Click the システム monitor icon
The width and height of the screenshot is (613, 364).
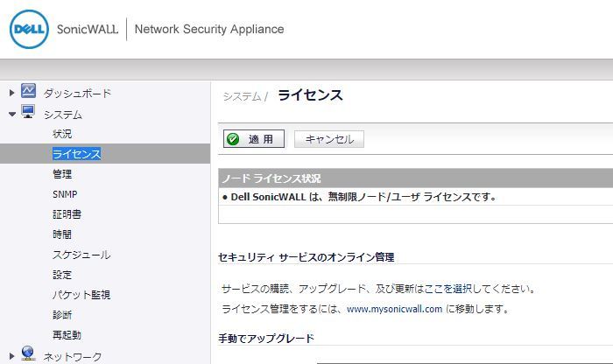point(28,112)
